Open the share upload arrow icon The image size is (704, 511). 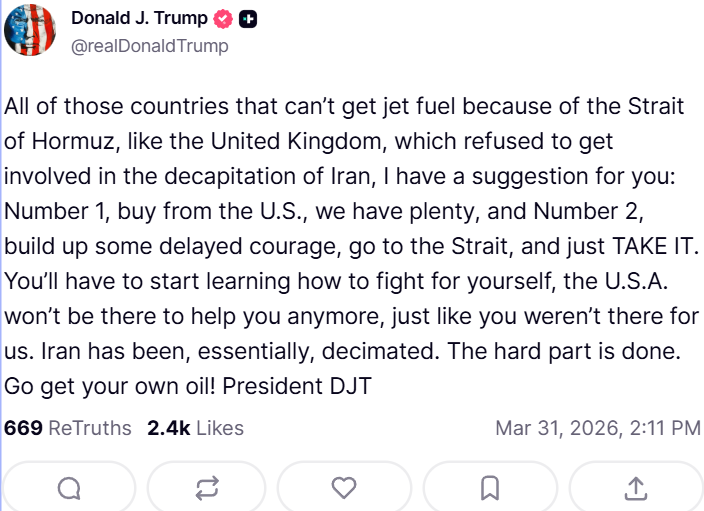coord(635,488)
